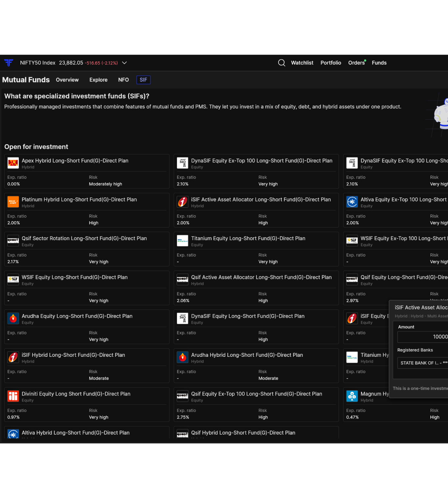The image size is (448, 502).
Task: Go to Portfolio page
Action: 331,63
